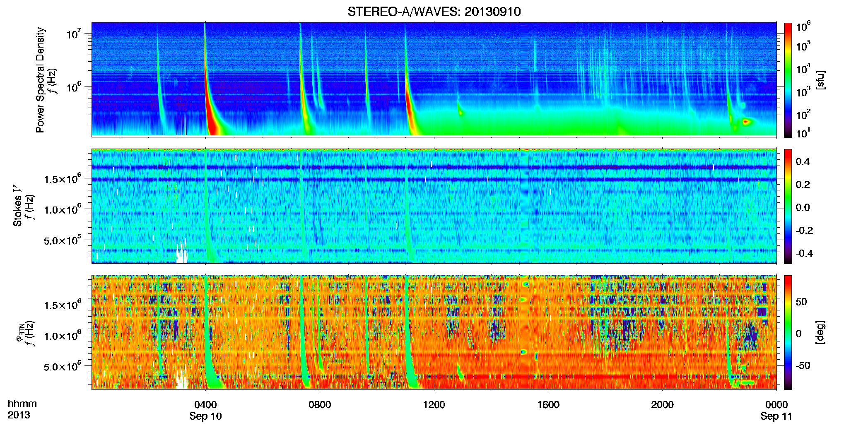The width and height of the screenshot is (868, 447).
Task: Click the -50 value on degree color bar
Action: point(803,365)
